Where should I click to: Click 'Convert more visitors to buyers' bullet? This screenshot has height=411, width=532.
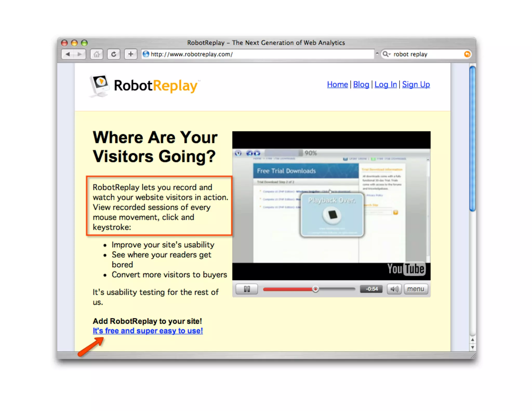click(x=169, y=275)
